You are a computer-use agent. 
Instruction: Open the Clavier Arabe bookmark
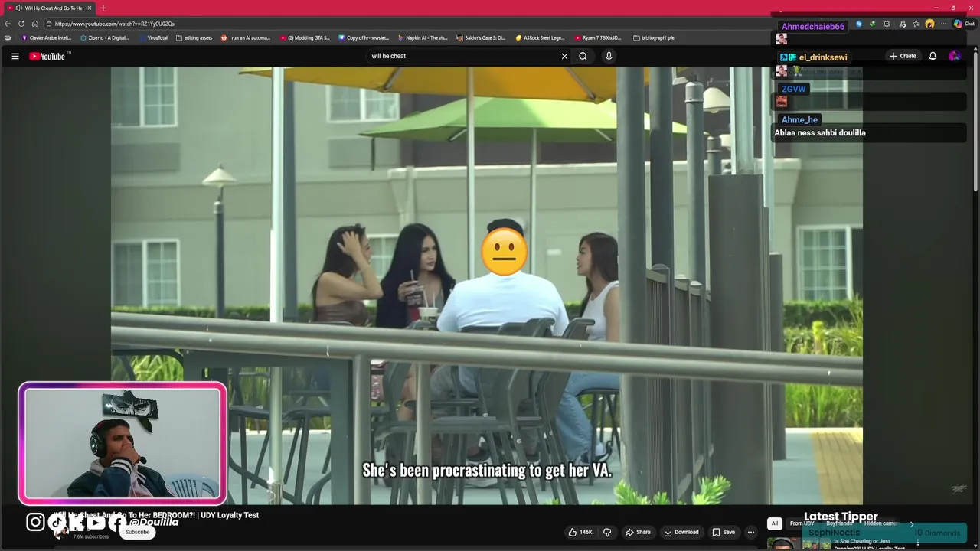pos(47,37)
